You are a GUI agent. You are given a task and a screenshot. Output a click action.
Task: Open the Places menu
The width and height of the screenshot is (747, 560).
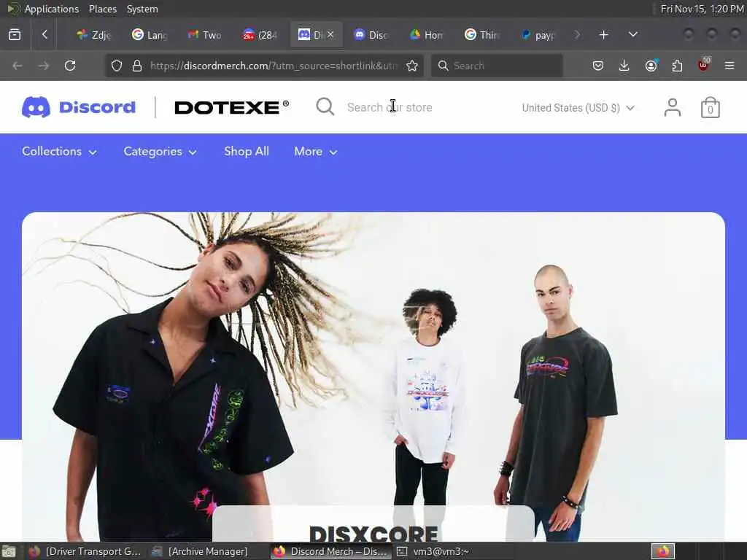[x=102, y=9]
